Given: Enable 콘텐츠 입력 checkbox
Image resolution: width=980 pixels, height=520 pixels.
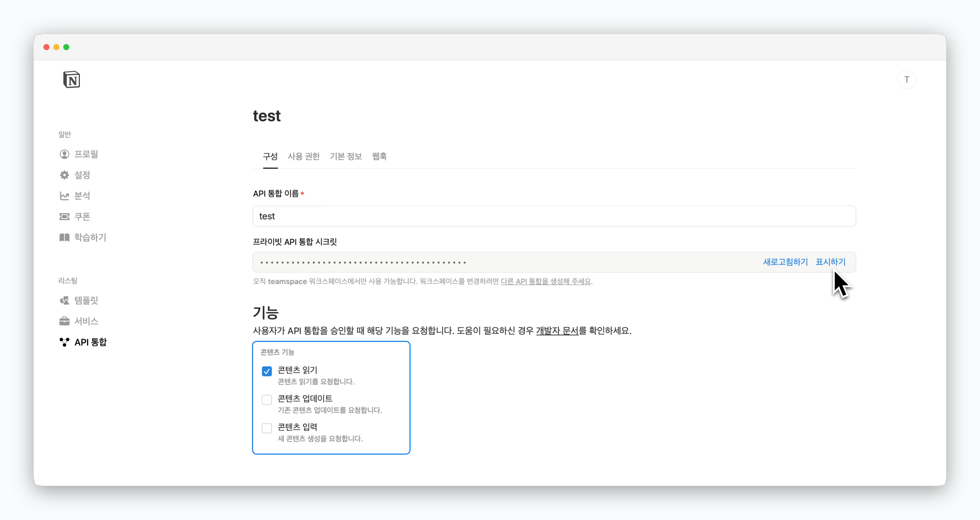Looking at the screenshot, I should [267, 428].
